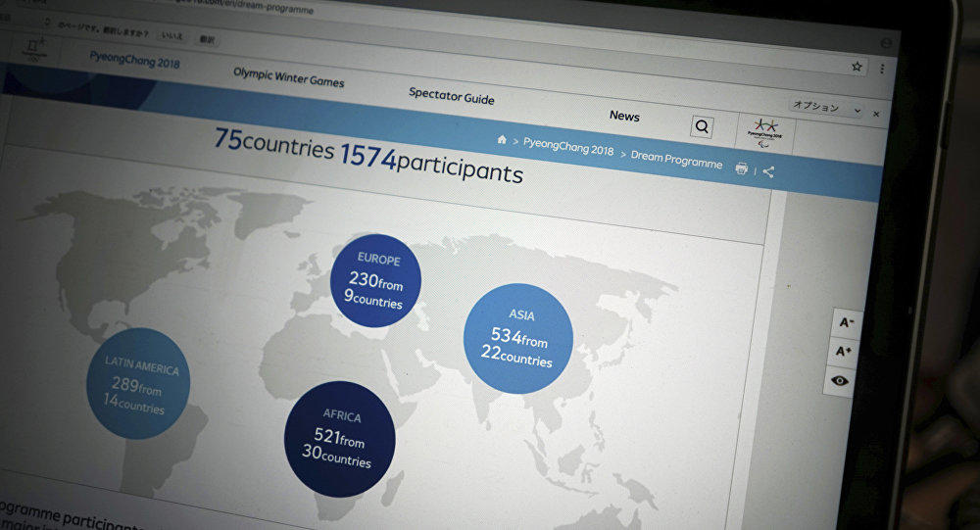This screenshot has width=980, height=530.
Task: Open the browser three-dot menu
Action: [882, 69]
